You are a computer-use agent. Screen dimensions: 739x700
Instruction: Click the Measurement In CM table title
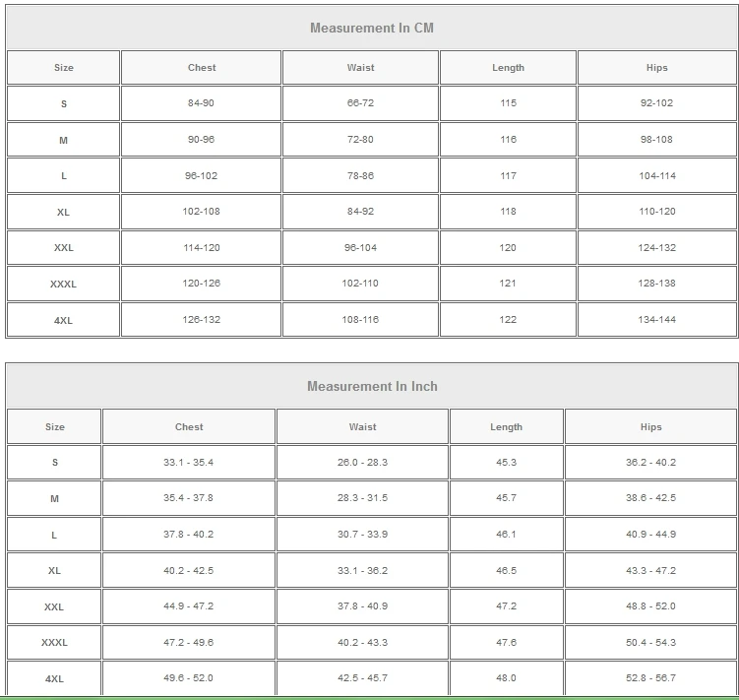pos(371,28)
